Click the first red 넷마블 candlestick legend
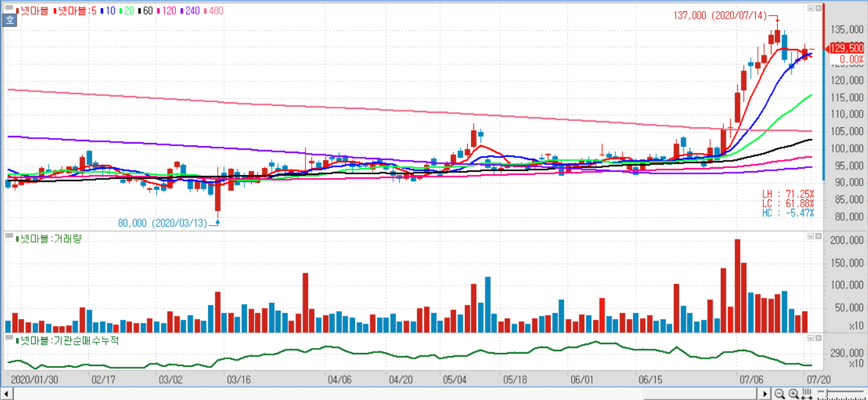 33,11
